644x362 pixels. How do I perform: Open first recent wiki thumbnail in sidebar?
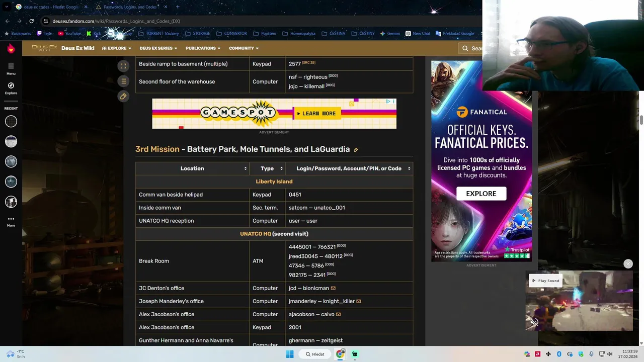(11, 121)
